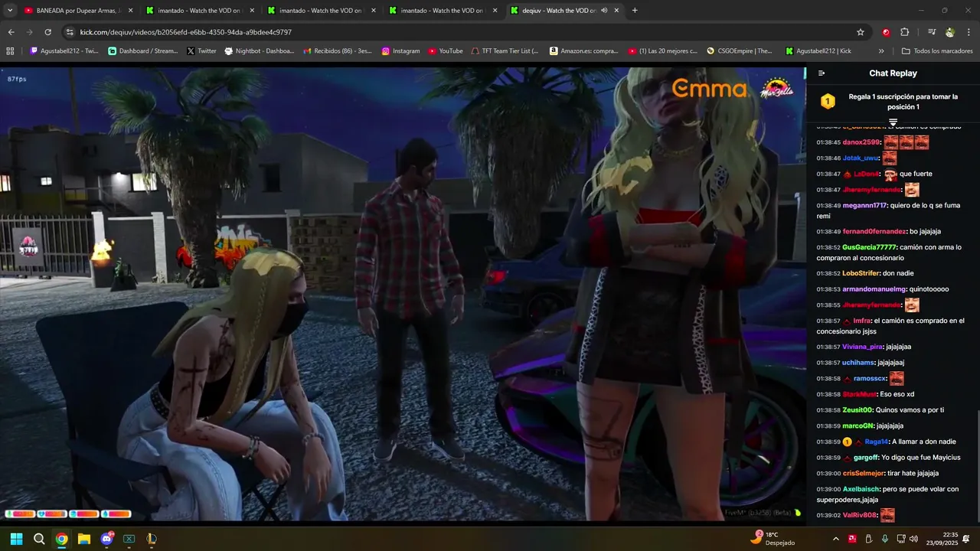Image resolution: width=980 pixels, height=551 pixels.
Task: Click the video player to pause
Action: (403, 294)
